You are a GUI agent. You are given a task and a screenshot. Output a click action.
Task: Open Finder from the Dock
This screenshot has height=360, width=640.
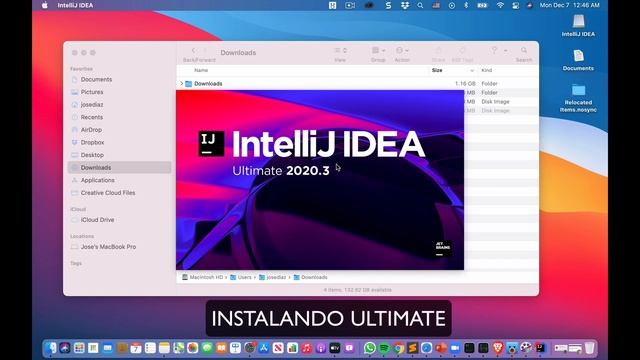pyautogui.click(x=51, y=348)
